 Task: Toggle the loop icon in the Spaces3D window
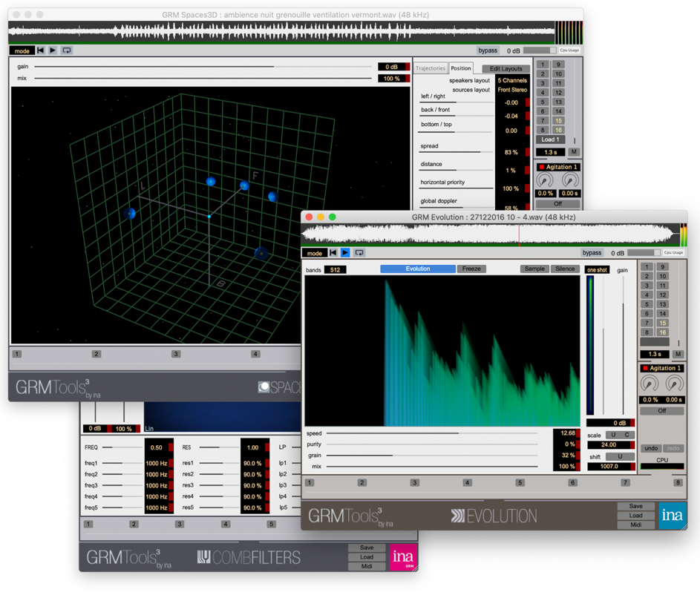[x=67, y=50]
